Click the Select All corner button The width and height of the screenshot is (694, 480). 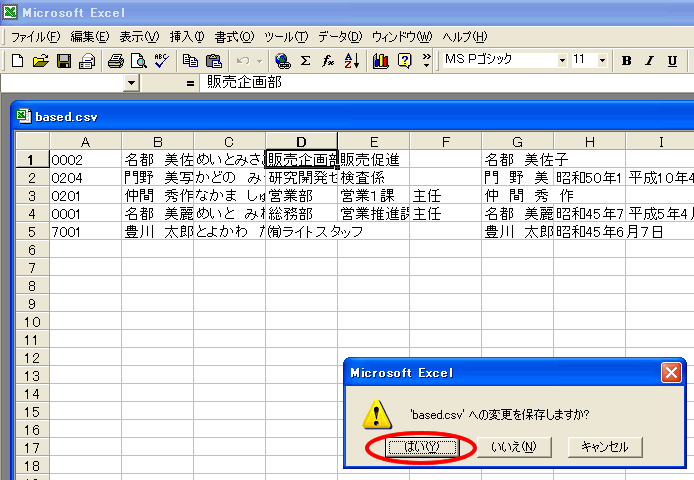32,141
